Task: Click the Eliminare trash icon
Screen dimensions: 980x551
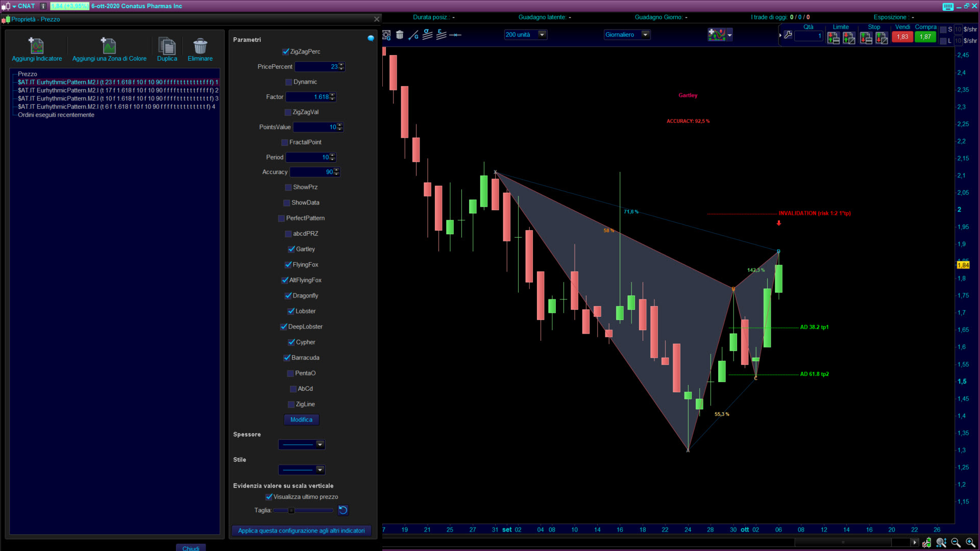Action: click(x=200, y=46)
